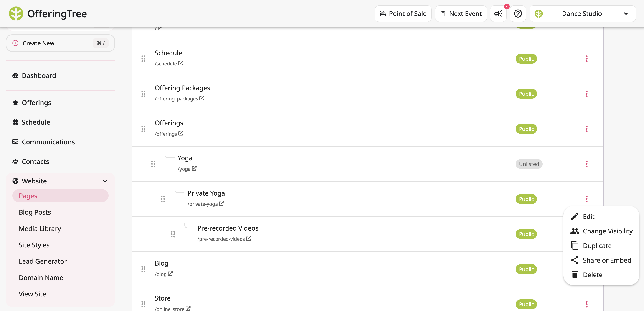Click the Create New button

coord(60,43)
